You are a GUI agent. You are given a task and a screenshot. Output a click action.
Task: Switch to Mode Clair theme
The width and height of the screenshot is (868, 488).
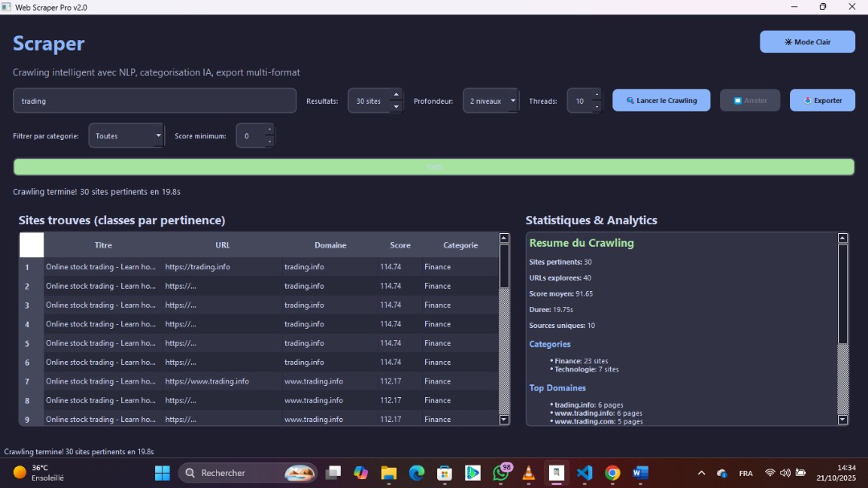807,42
